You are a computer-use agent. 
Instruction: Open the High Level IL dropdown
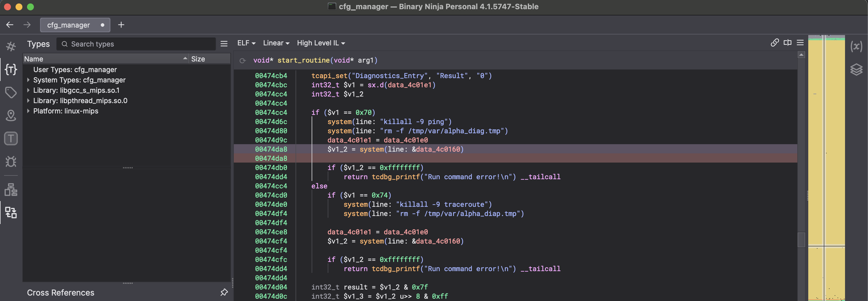pos(321,43)
